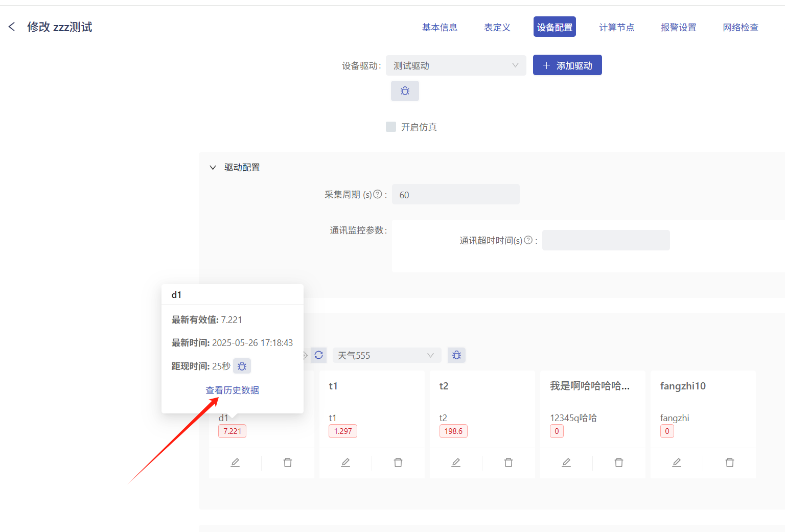The width and height of the screenshot is (785, 532).
Task: Click the t2 card title
Action: pos(444,386)
